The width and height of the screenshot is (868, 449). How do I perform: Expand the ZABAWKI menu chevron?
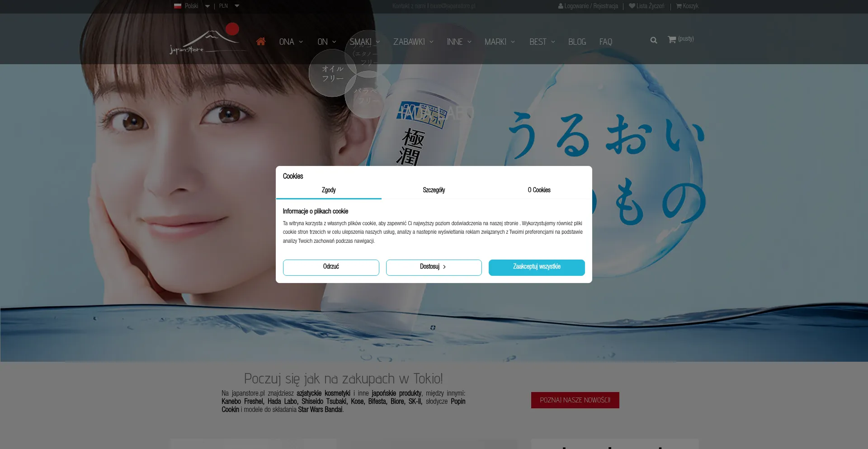click(x=431, y=42)
